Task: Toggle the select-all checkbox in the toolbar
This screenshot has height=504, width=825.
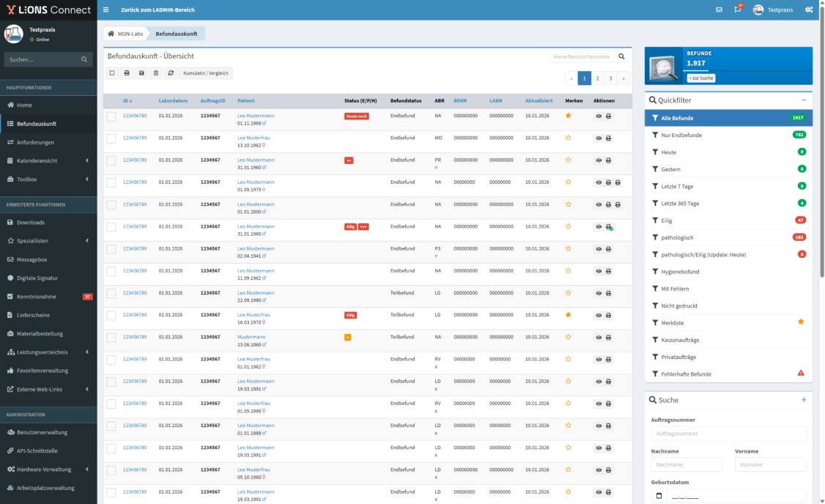Action: [x=112, y=73]
